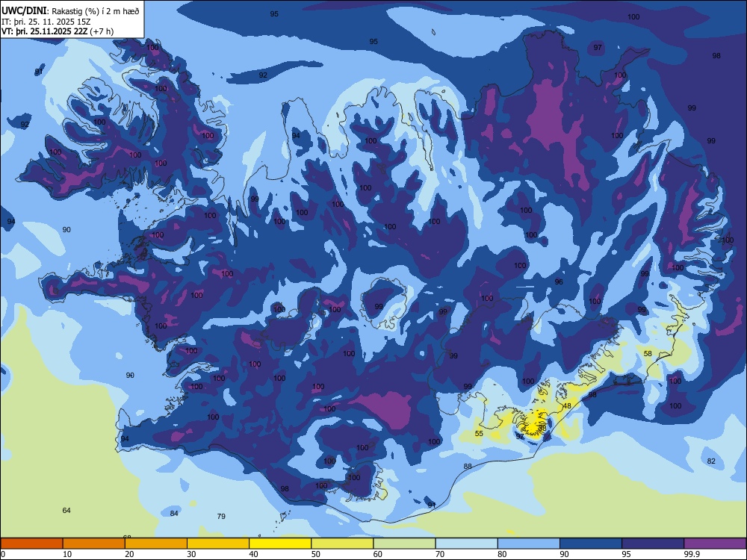The width and height of the screenshot is (747, 560).
Task: Pick the dark navy 95–99.9 legend swatch
Action: [653, 544]
